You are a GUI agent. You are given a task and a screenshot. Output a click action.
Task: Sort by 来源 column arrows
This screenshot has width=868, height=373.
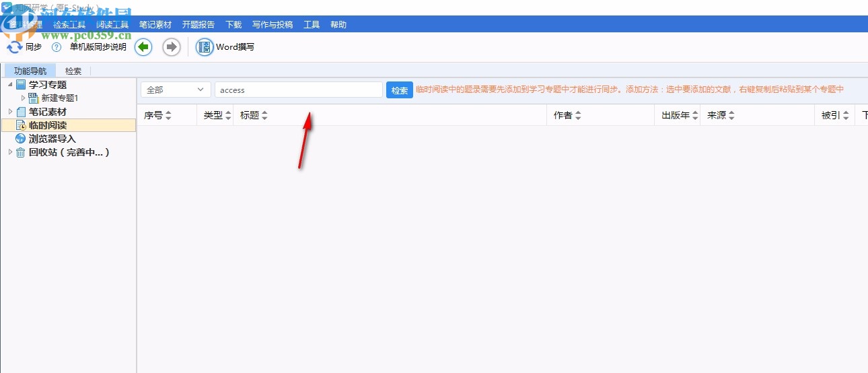731,116
